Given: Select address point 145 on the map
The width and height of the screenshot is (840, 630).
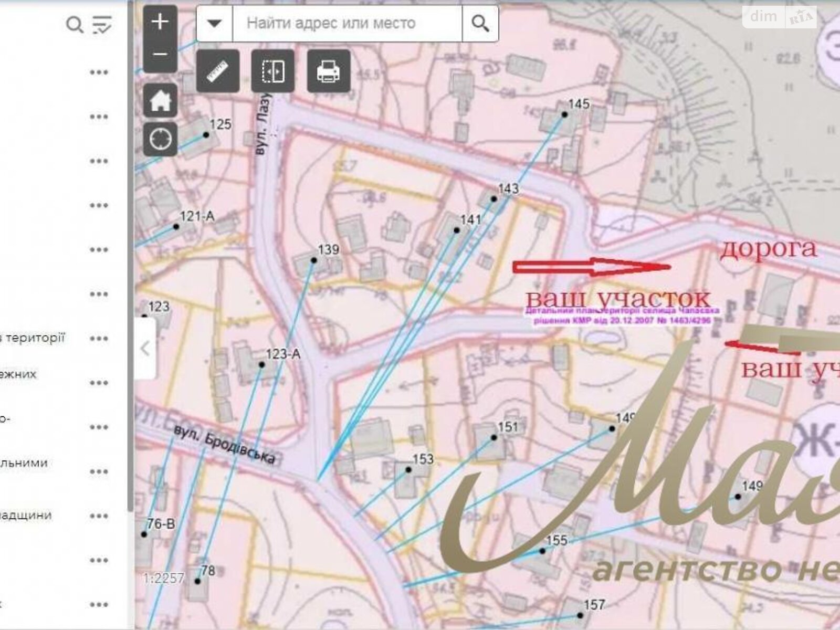Looking at the screenshot, I should tap(565, 114).
